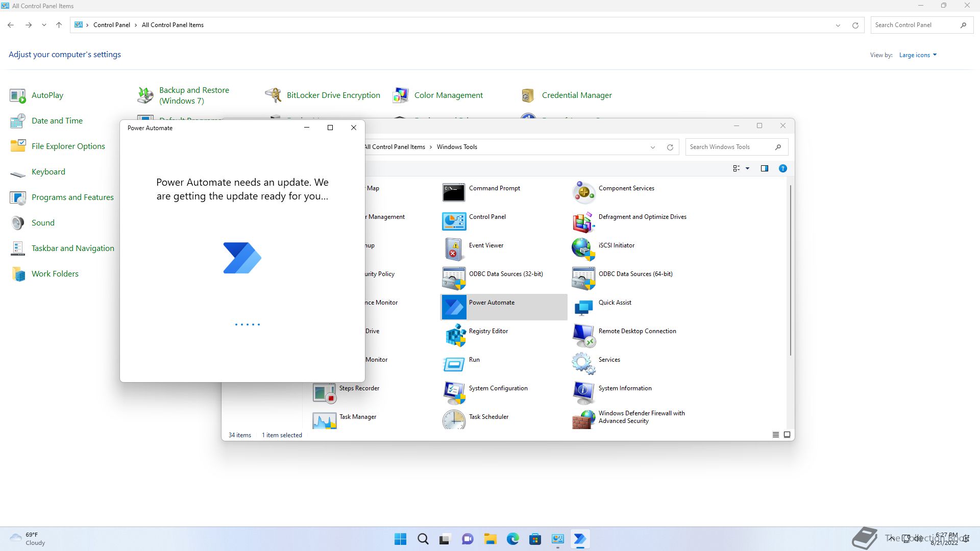Image resolution: width=980 pixels, height=551 pixels.
Task: Open Backup and Restore icon in Control Panel
Action: click(145, 95)
